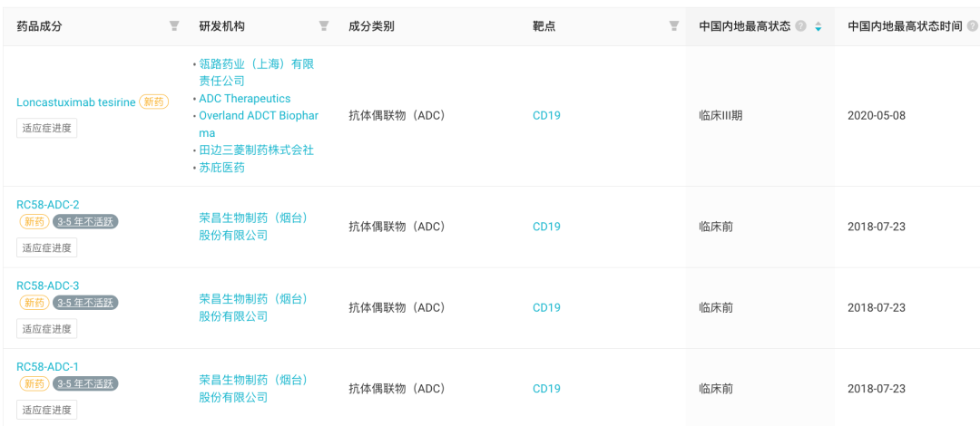Viewport: 980px width, 426px height.
Task: Click 适应症进度 button under RC58-ADC-1
Action: pos(47,410)
